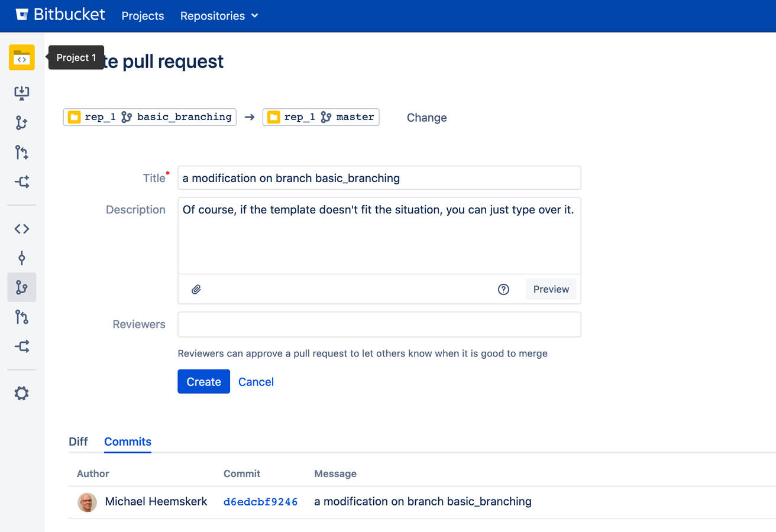Click the Bitbucket logo in header
This screenshot has height=532, width=776.
pyautogui.click(x=60, y=15)
